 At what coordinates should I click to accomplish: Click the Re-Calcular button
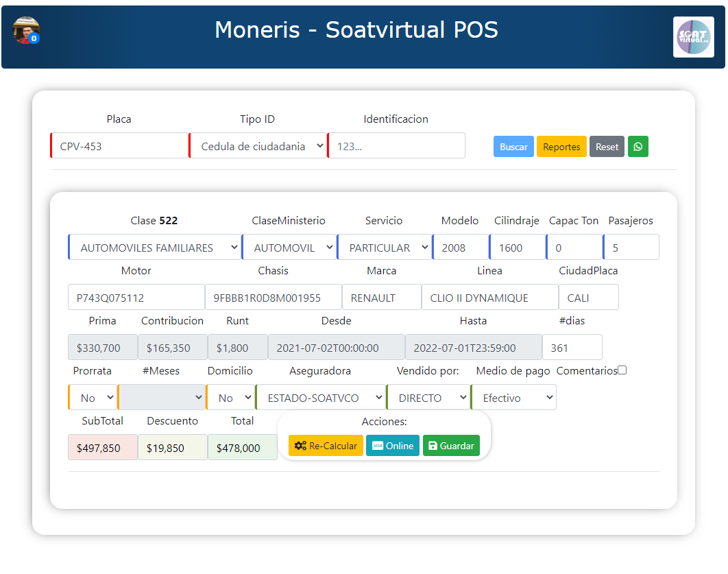pos(326,446)
